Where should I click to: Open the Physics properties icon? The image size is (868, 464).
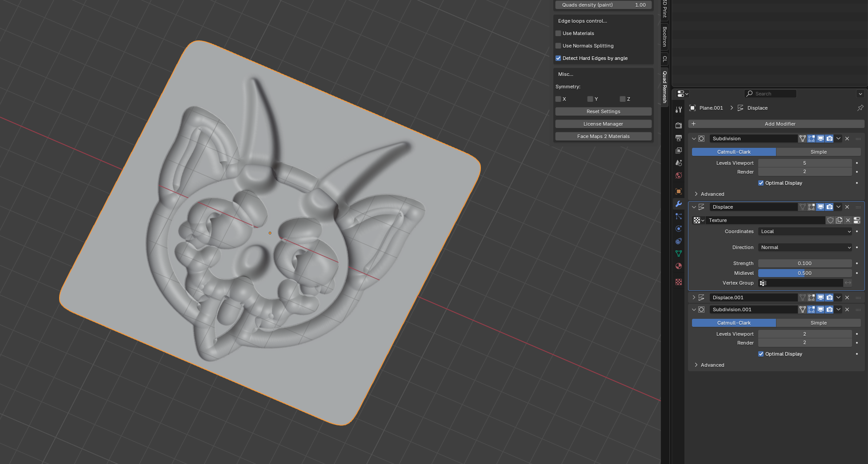[678, 229]
